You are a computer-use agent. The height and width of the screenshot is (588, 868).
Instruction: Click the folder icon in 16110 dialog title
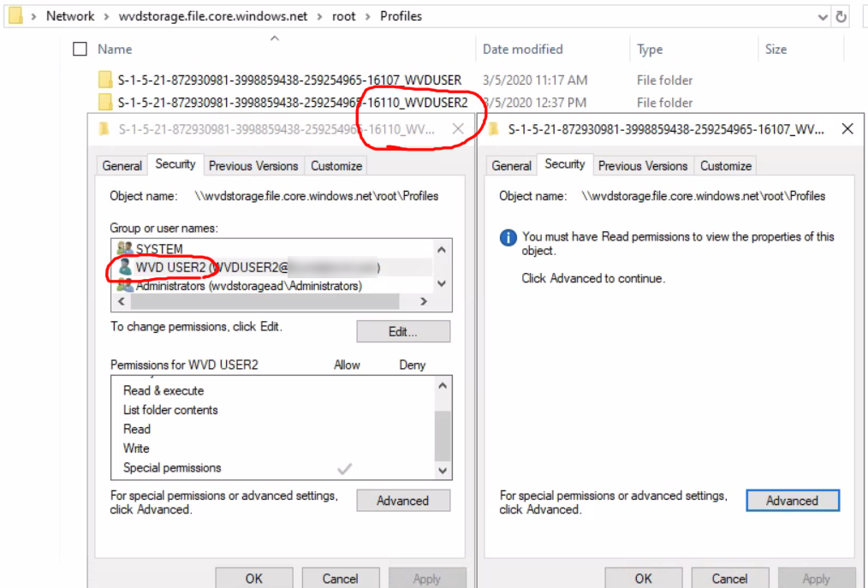104,129
